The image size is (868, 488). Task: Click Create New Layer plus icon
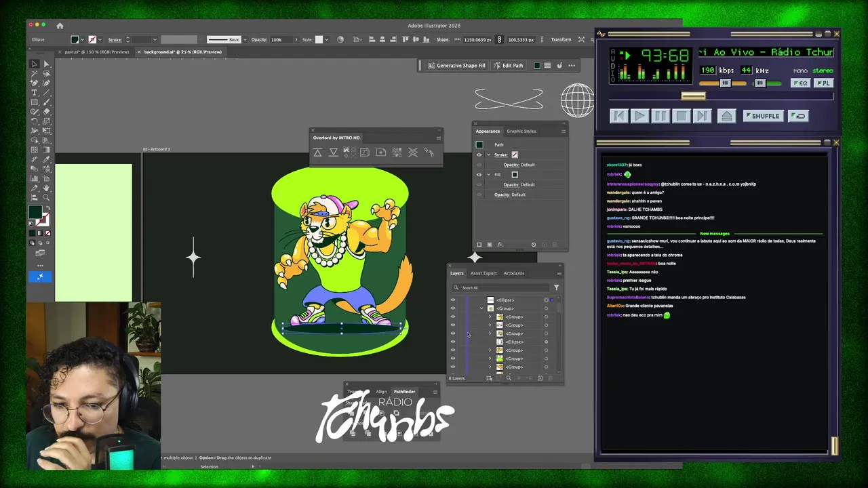point(540,378)
